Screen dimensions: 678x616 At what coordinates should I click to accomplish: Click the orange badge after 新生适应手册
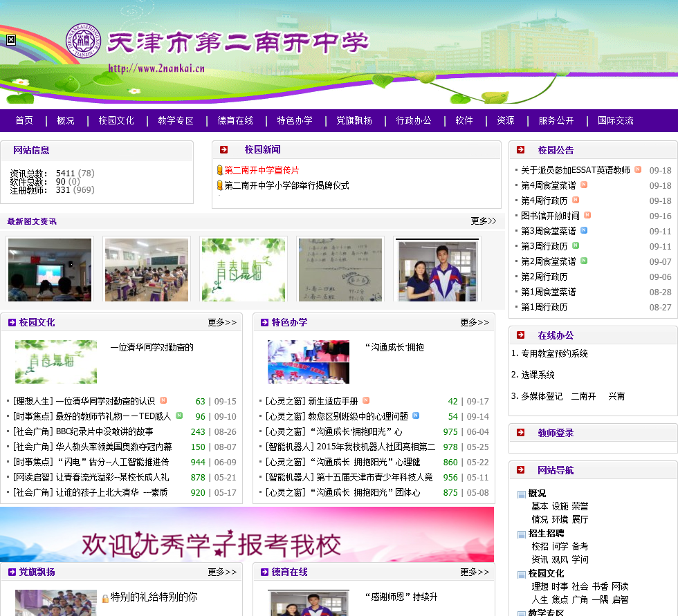pos(366,400)
